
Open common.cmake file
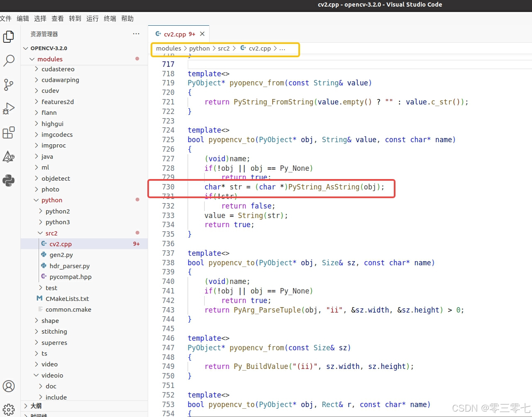pyautogui.click(x=84, y=310)
